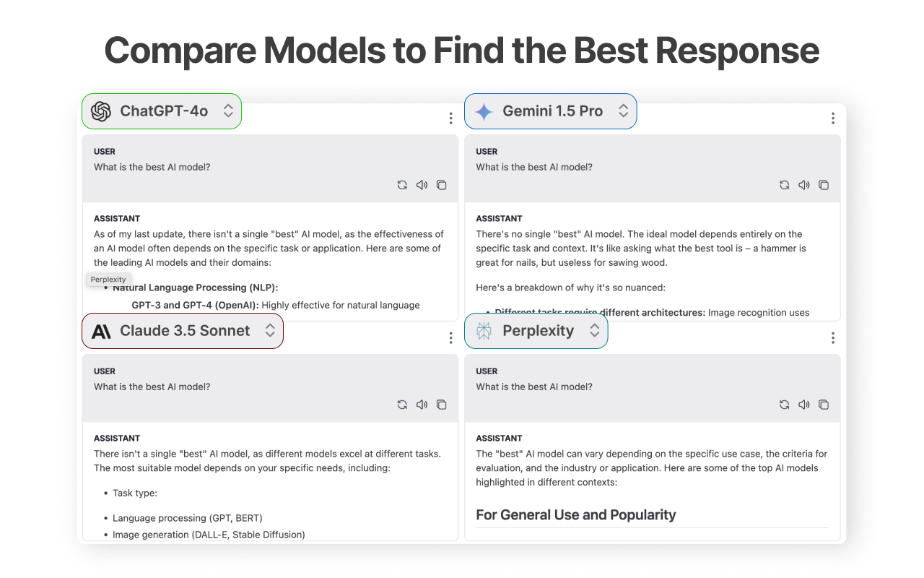The width and height of the screenshot is (924, 578).
Task: Copy the Claude 3.5 Sonnet user message
Action: tap(442, 405)
